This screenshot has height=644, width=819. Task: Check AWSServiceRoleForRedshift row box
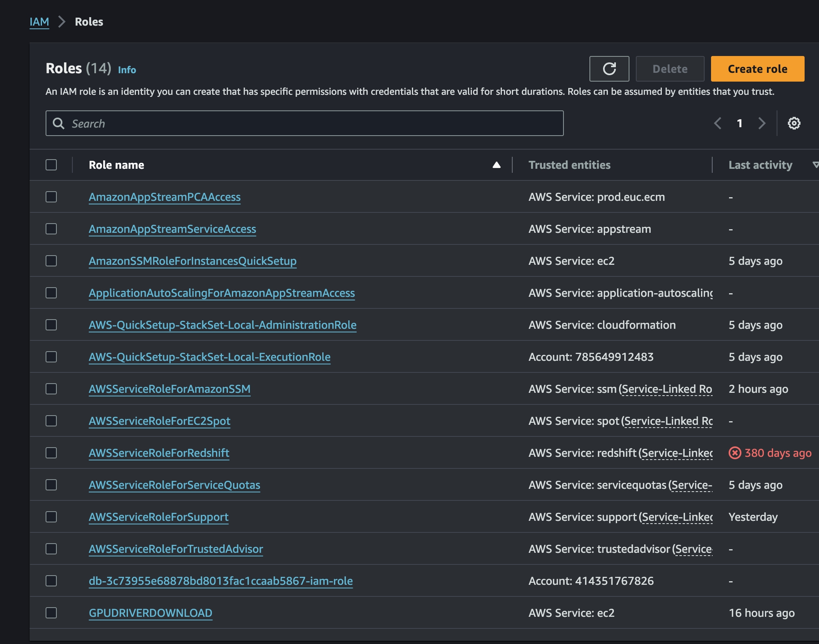point(51,453)
